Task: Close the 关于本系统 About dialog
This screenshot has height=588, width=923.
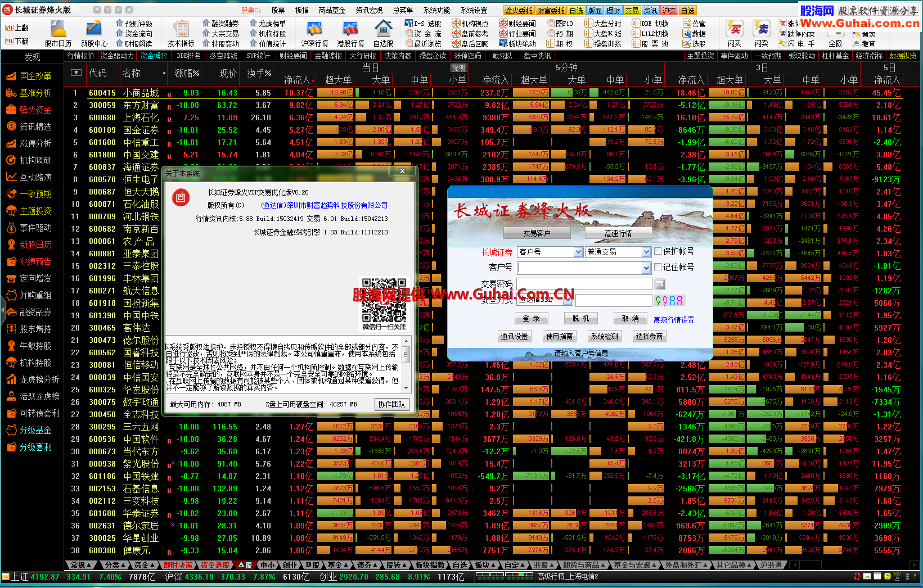Action: (x=402, y=170)
